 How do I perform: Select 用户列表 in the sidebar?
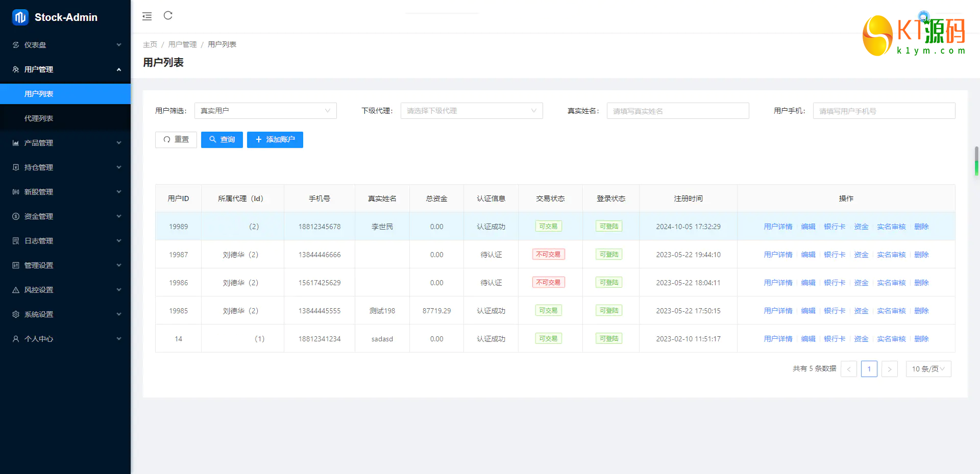(x=65, y=94)
